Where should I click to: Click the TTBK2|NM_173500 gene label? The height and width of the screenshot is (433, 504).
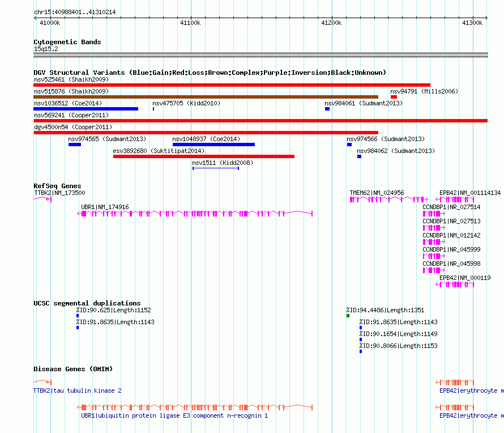point(59,193)
